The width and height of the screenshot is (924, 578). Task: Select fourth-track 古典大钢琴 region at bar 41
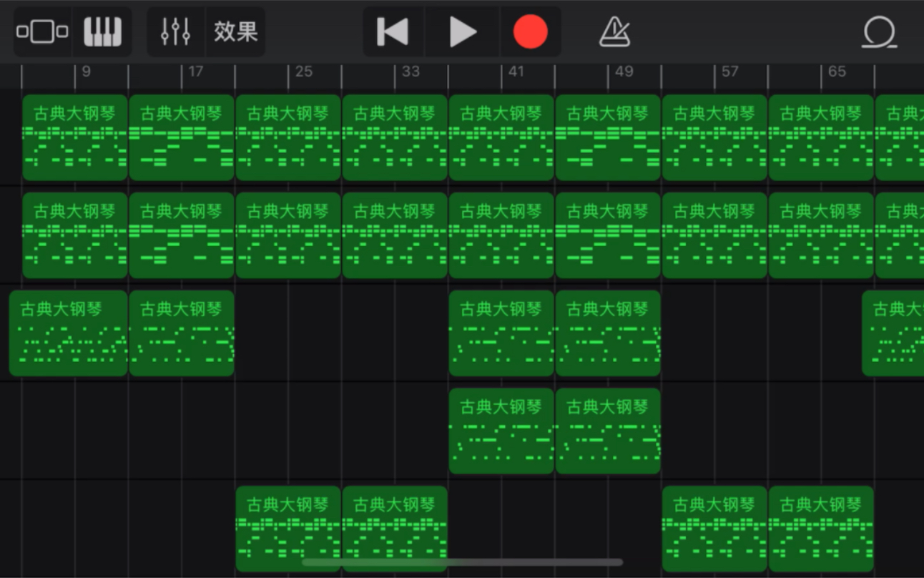501,431
